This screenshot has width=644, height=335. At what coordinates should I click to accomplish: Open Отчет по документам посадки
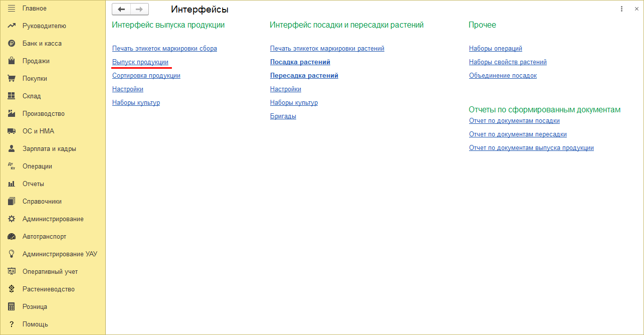(514, 121)
